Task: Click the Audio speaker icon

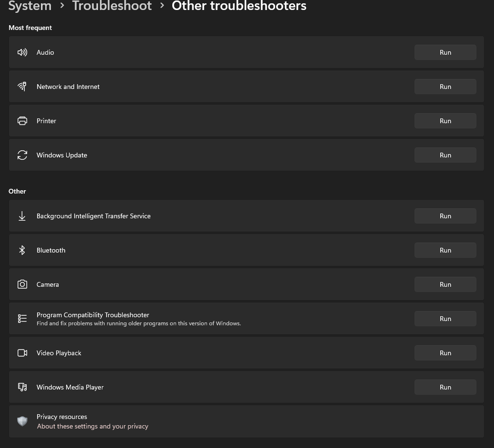Action: pos(22,52)
